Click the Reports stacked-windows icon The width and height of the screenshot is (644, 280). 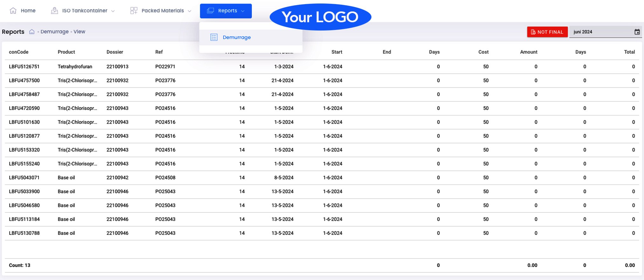coord(210,10)
